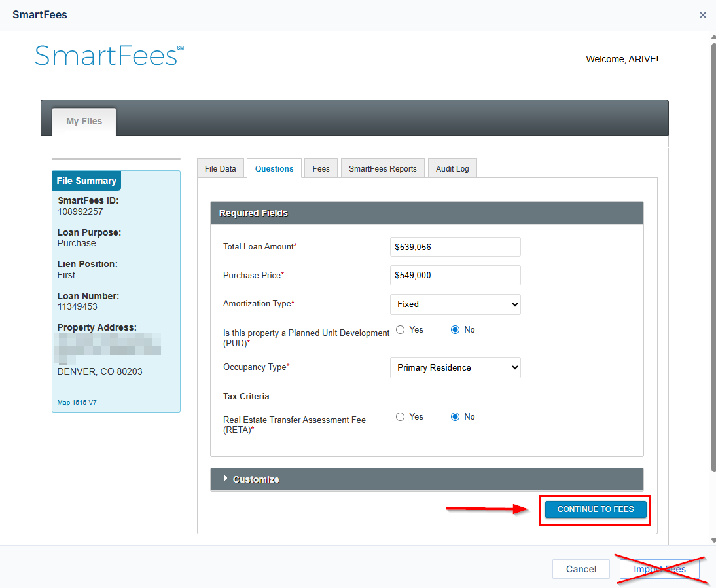The width and height of the screenshot is (716, 588).
Task: Click the Import Fees button
Action: pos(659,569)
